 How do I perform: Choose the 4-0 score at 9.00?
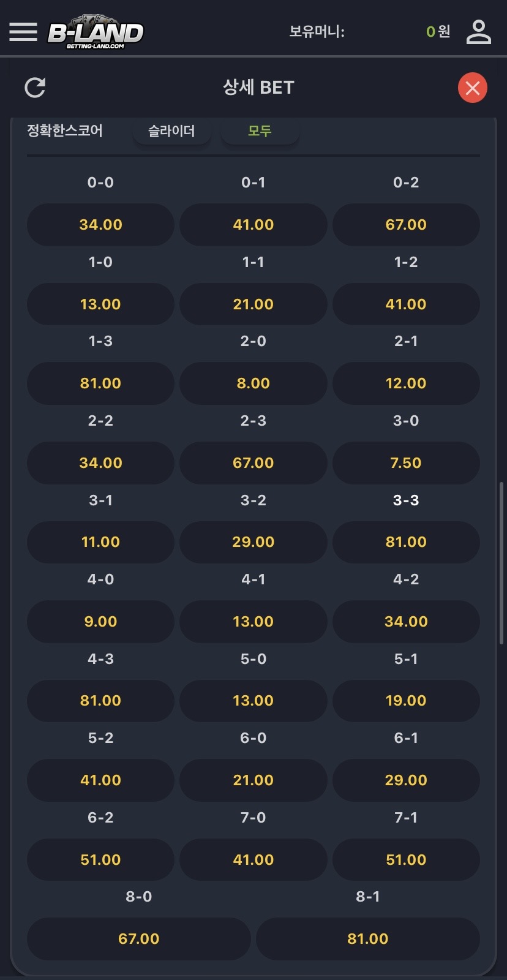(100, 622)
